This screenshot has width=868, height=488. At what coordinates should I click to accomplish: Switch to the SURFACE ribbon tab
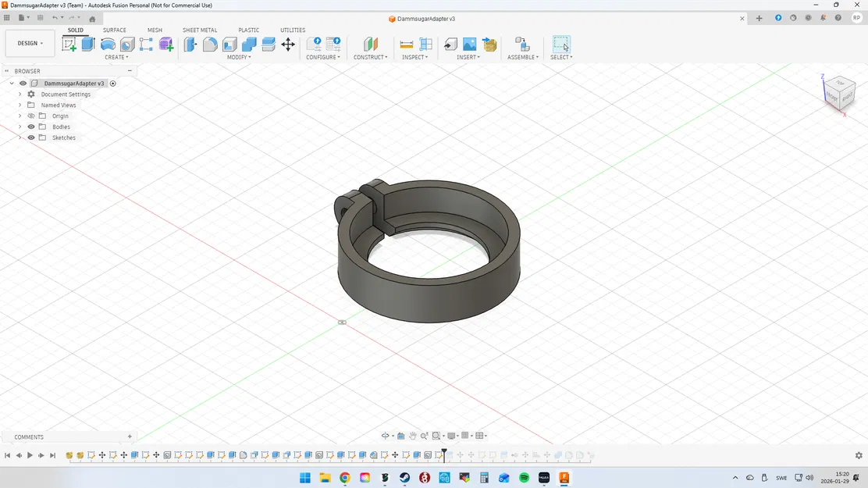(115, 30)
